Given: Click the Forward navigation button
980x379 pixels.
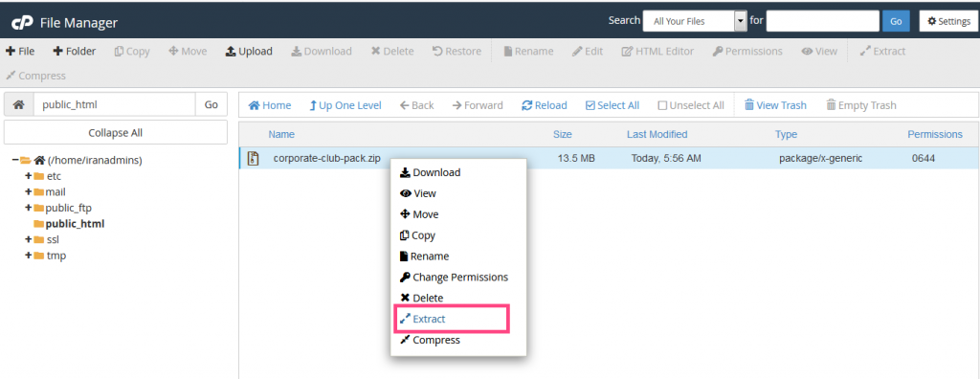Looking at the screenshot, I should 478,105.
